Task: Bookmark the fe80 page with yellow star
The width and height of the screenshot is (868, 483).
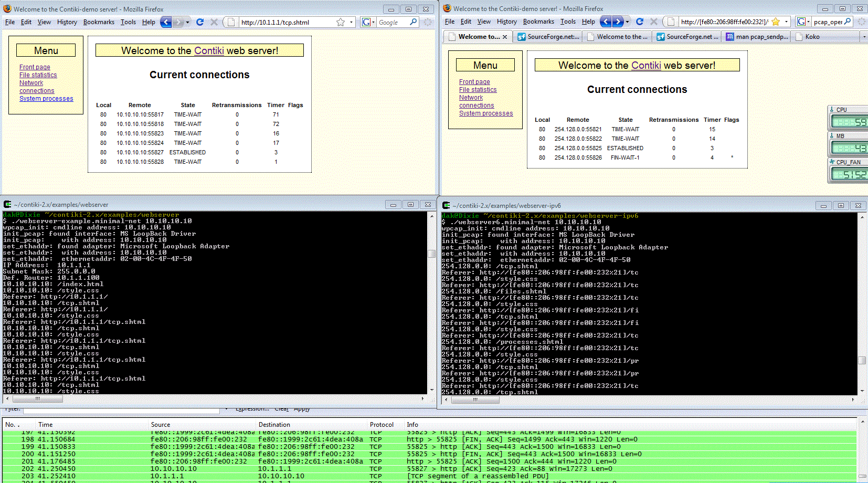Action: (776, 22)
